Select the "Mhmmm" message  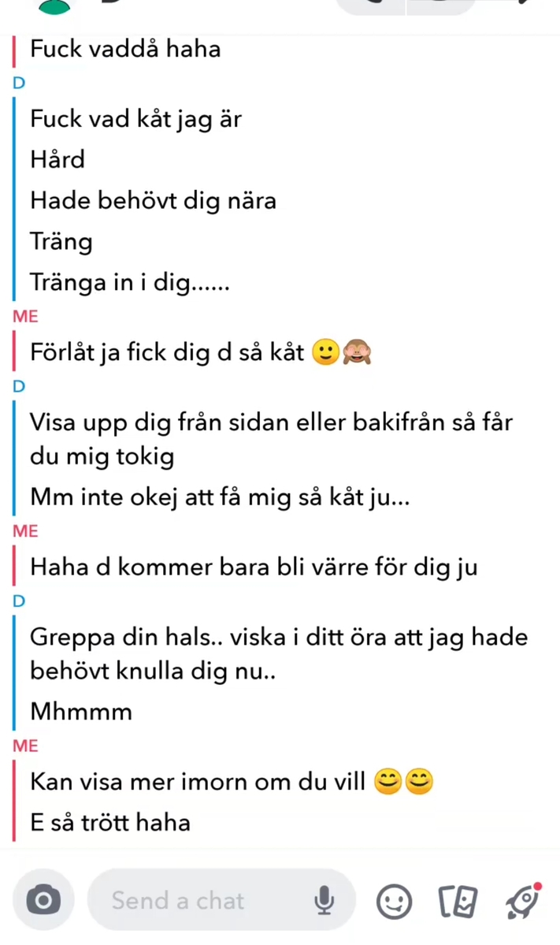tap(81, 712)
